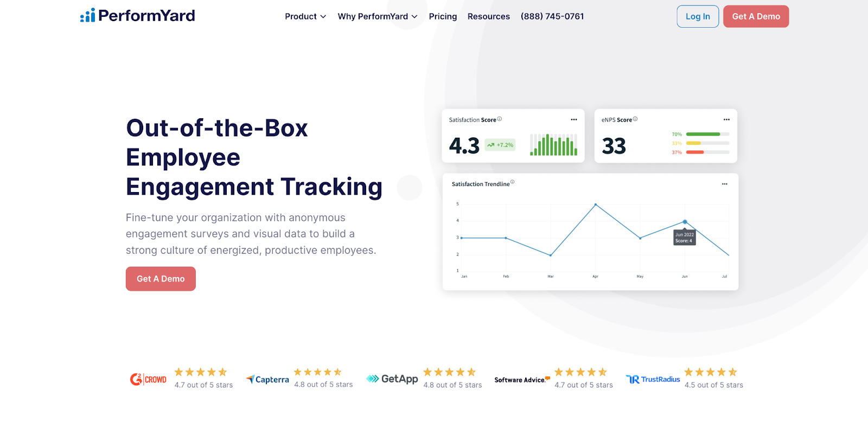Click the GetApp star rating
Viewport: 868px width, 428px height.
click(450, 372)
